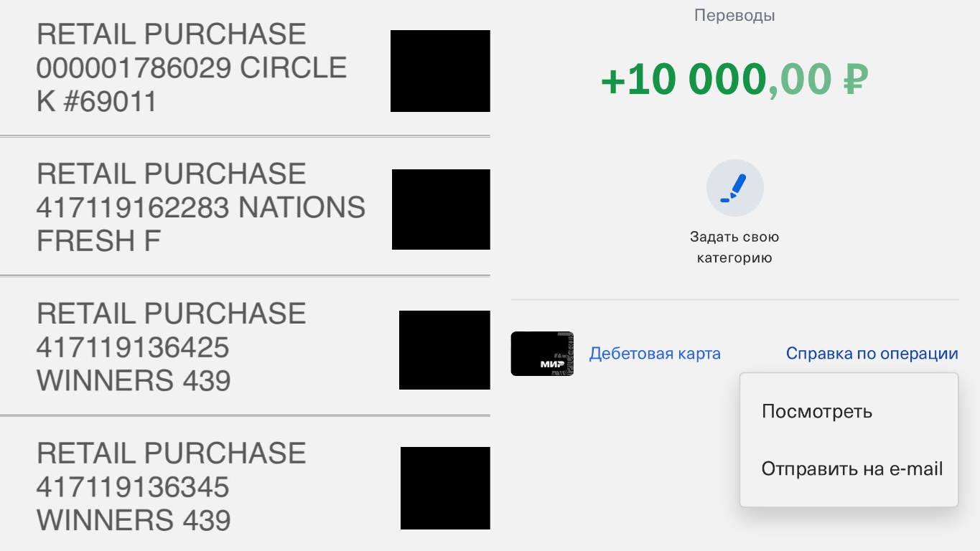This screenshot has height=551, width=980.
Task: Open the 'Дебетовая карта' link
Action: coord(655,354)
